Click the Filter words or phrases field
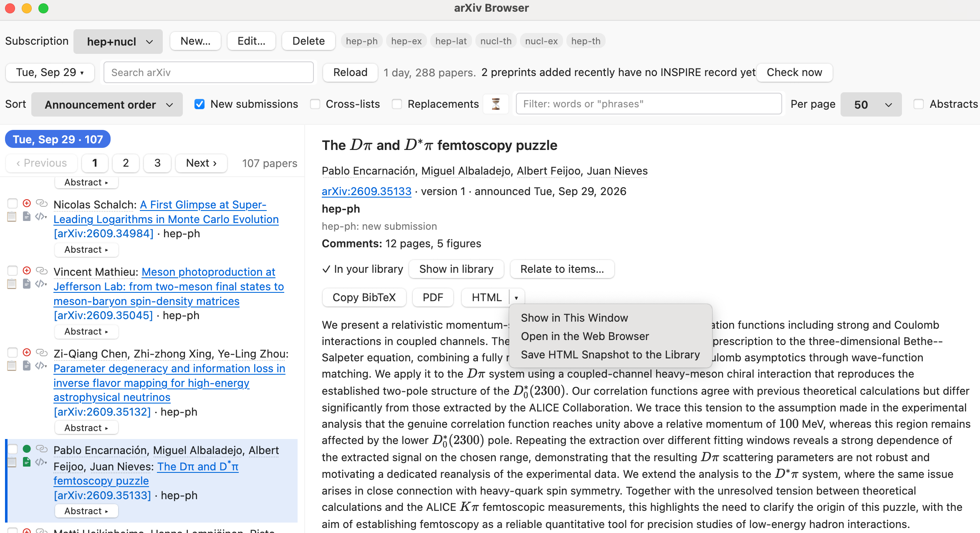Viewport: 980px width, 533px height. 649,104
